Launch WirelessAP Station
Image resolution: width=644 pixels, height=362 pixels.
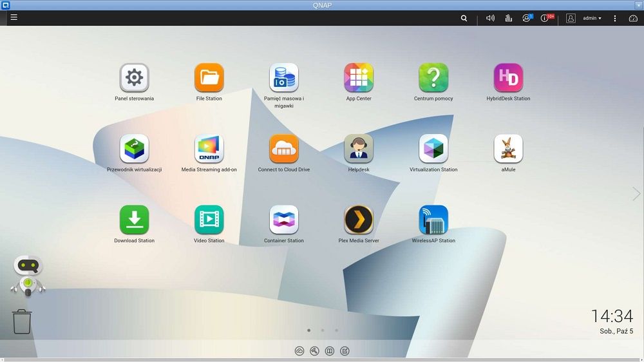pos(433,220)
